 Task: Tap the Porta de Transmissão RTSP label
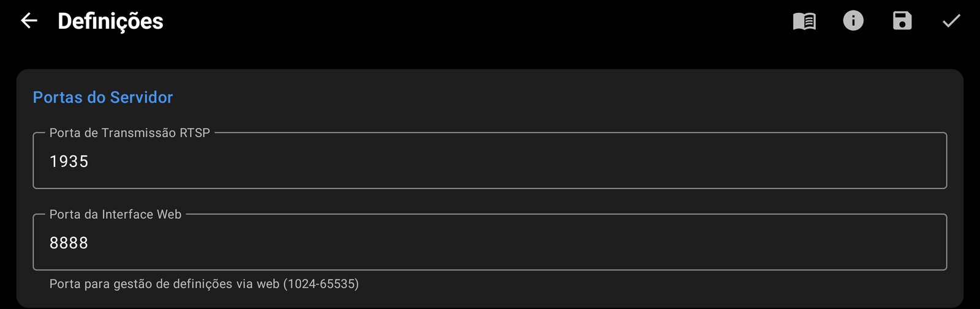(x=130, y=133)
